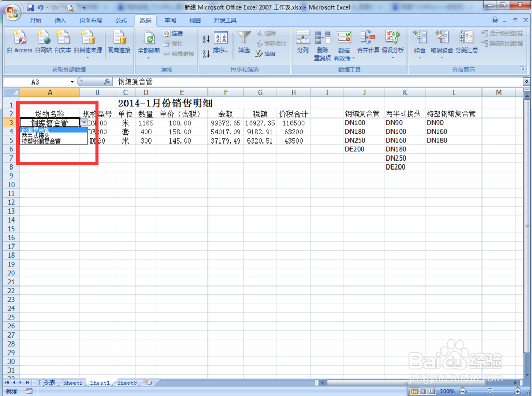Switch to Page Break Preview

431,391
